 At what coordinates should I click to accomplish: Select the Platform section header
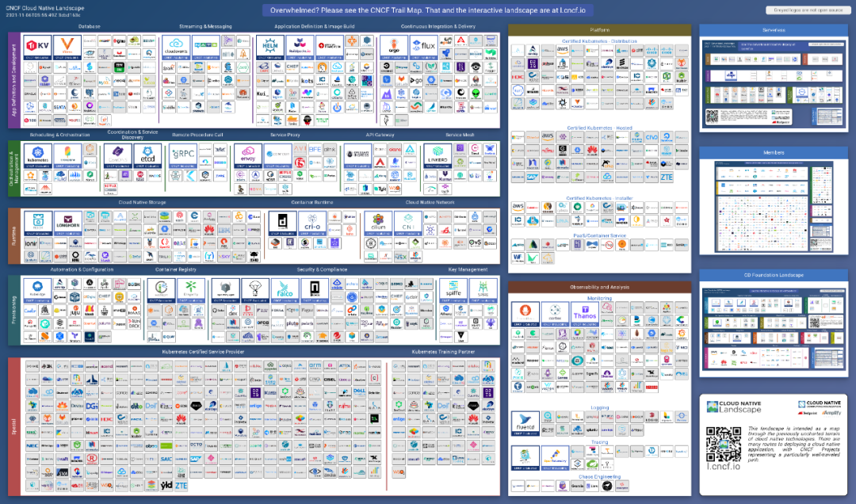599,30
